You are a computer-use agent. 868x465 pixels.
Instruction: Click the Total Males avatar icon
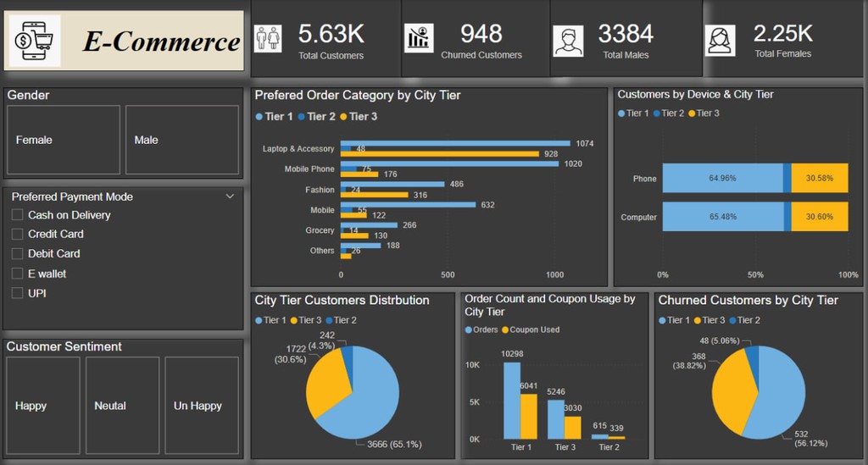coord(568,41)
